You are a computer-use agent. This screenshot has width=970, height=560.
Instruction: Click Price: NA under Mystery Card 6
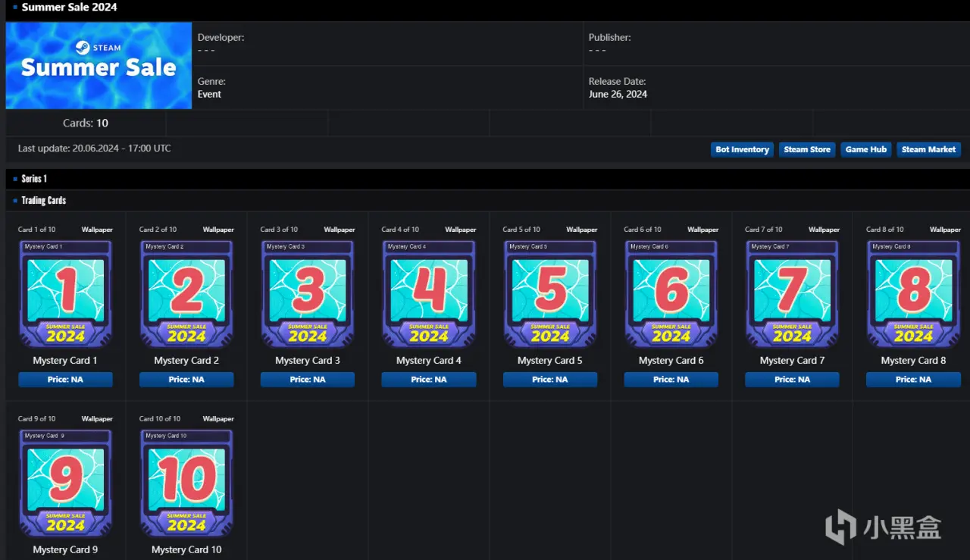(x=671, y=379)
